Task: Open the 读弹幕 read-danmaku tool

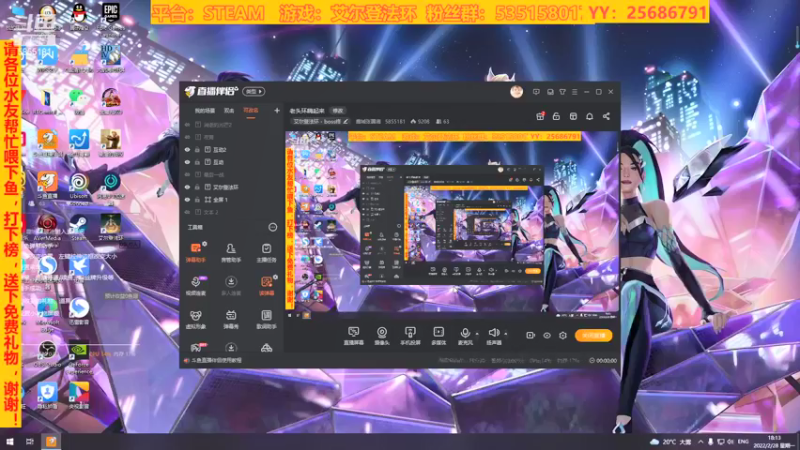Action: tap(266, 286)
